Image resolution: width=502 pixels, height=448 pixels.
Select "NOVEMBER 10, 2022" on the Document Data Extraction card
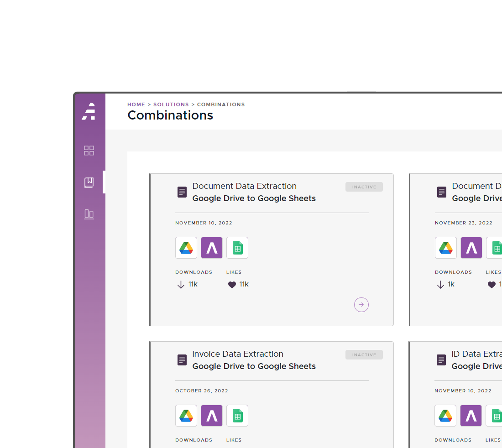click(x=204, y=223)
